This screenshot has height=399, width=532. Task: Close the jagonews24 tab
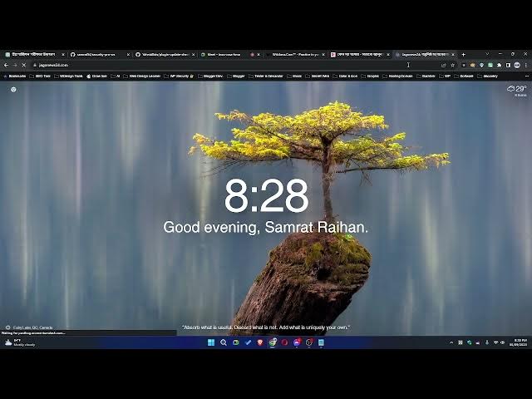[453, 54]
